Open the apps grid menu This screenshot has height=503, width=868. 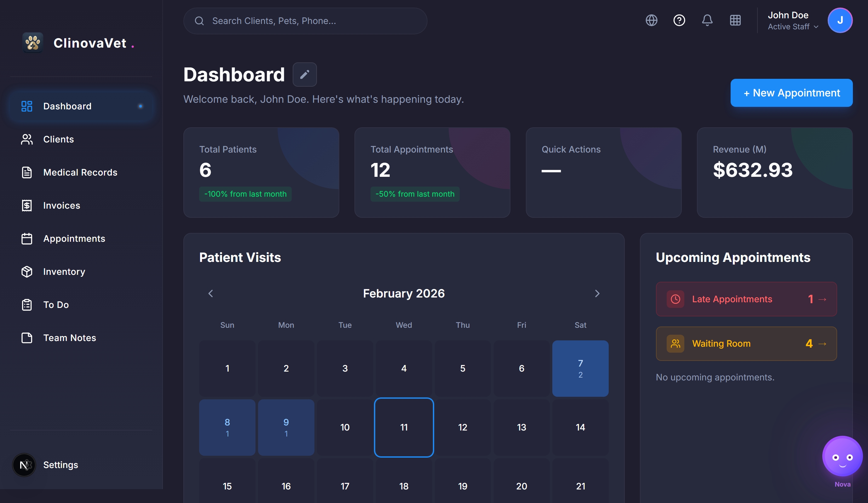(735, 20)
